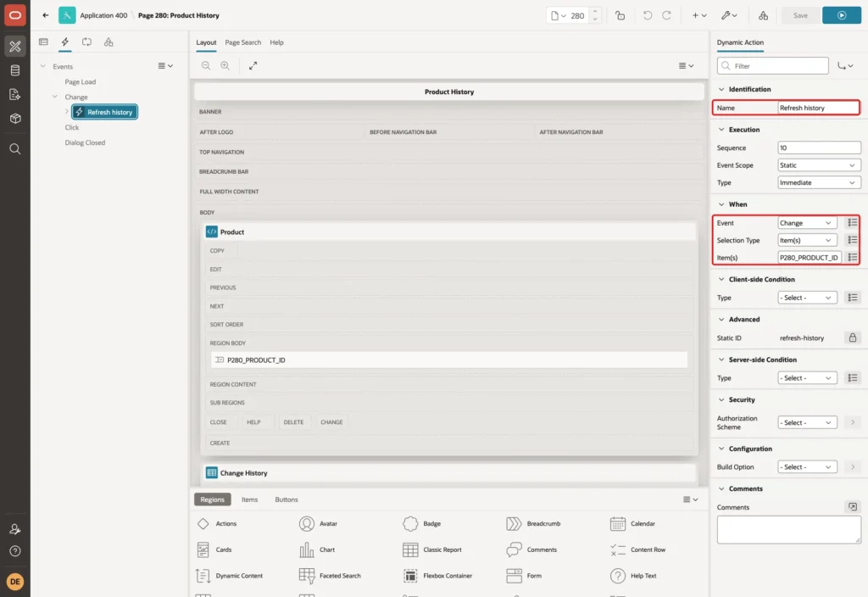The image size is (868, 597).
Task: Select Page Load tree item
Action: pos(81,81)
